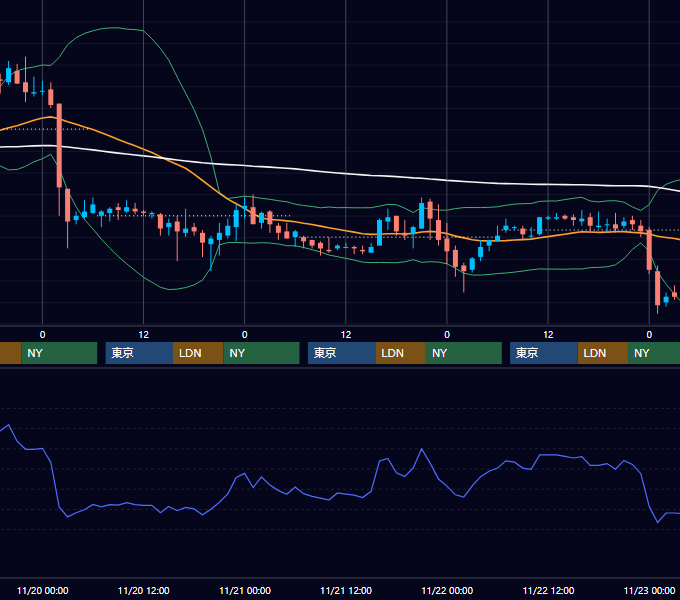The height and width of the screenshot is (600, 680).
Task: Select the LDN session block after 11/20 12:00
Action: click(x=198, y=353)
